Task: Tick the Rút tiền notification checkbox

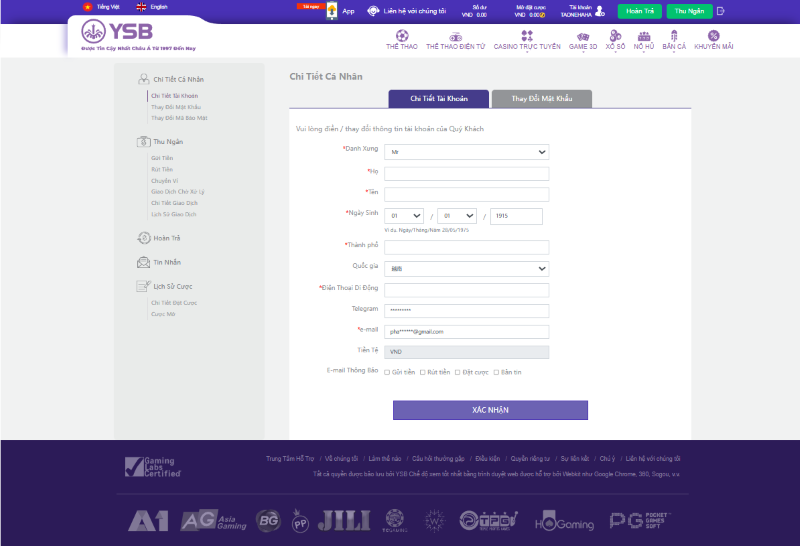Action: [423, 371]
